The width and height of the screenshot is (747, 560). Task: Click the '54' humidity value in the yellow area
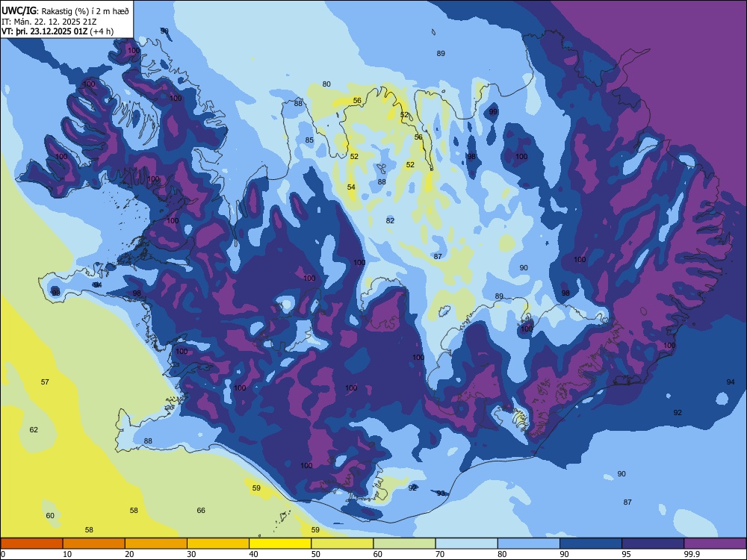pyautogui.click(x=351, y=187)
